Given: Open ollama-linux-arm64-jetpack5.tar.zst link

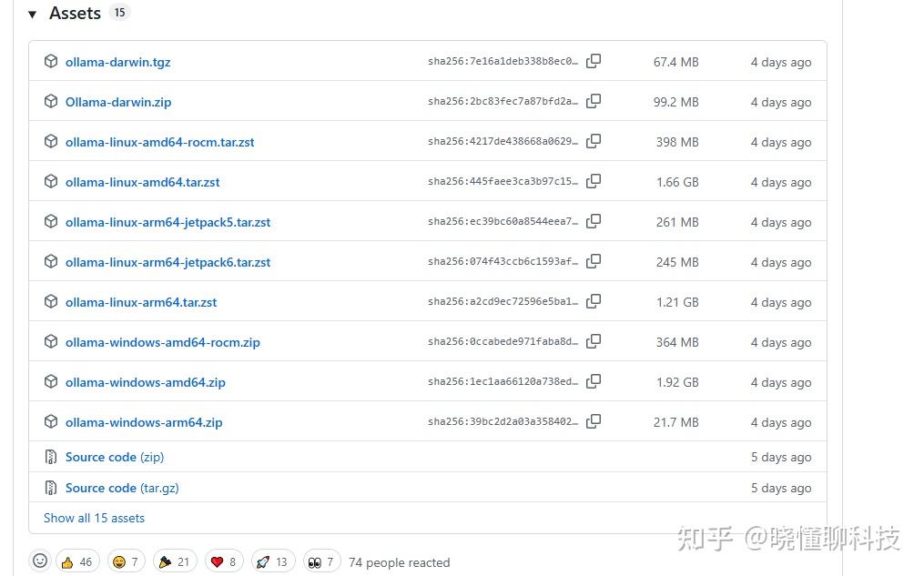Looking at the screenshot, I should coord(168,222).
